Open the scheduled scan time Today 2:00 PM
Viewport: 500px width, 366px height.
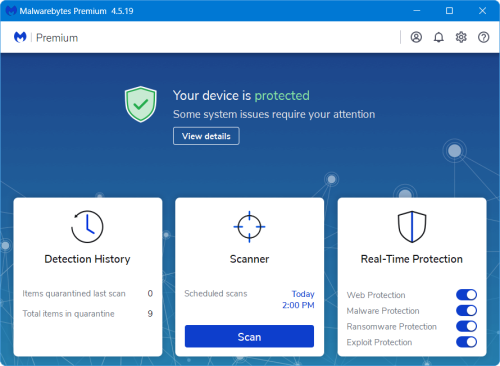(x=298, y=299)
